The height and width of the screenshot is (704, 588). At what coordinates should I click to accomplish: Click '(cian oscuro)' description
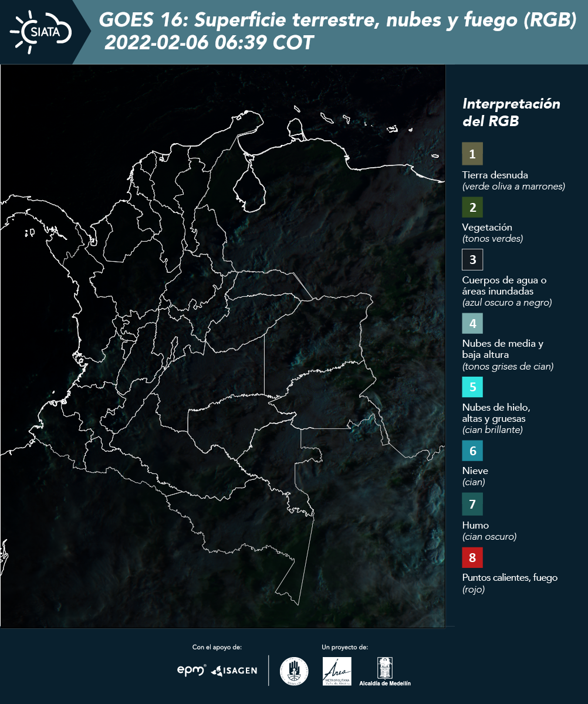pos(489,537)
